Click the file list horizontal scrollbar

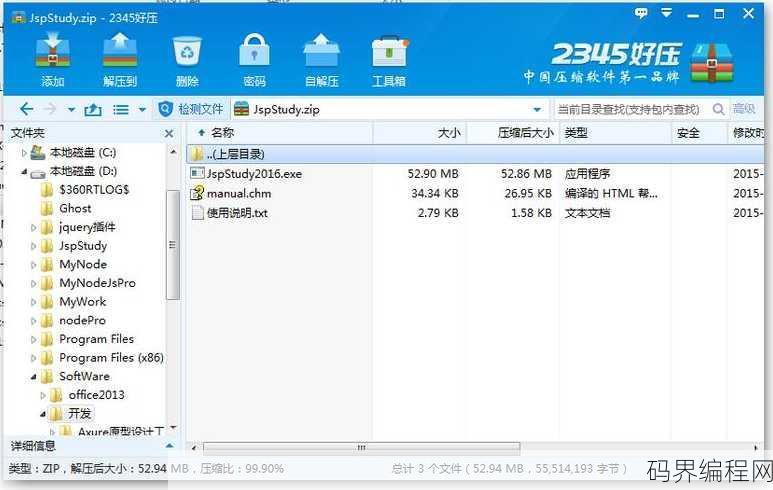[x=361, y=448]
